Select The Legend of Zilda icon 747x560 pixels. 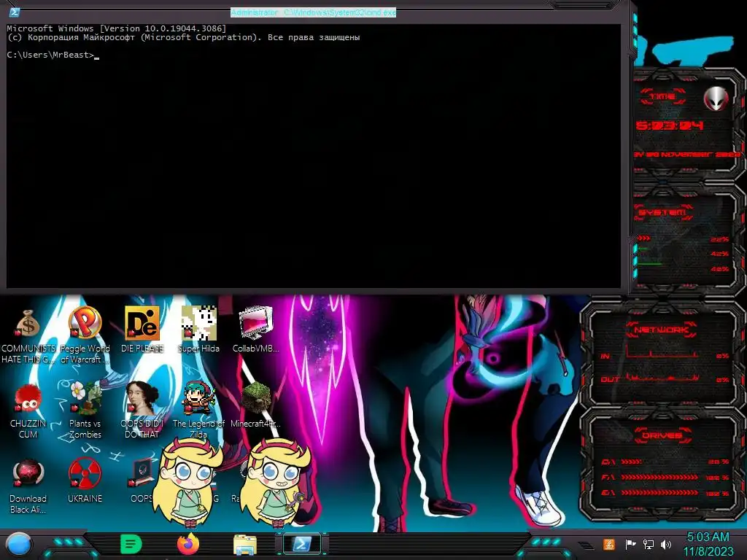[198, 410]
